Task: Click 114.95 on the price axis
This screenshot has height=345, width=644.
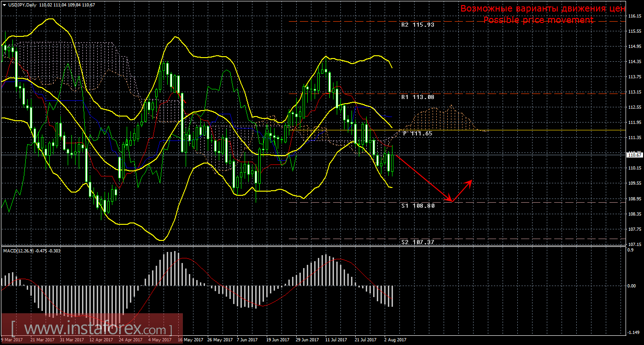Action: coord(634,47)
